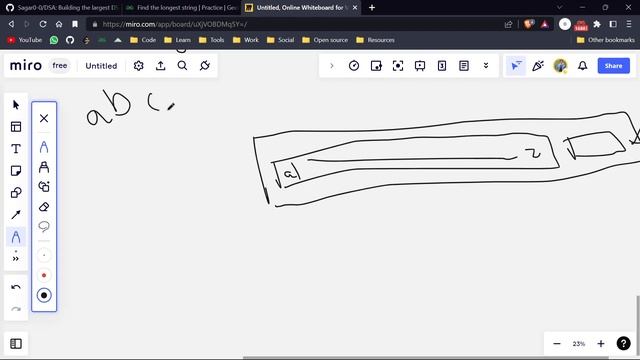Click the 23% zoom level
The width and height of the screenshot is (640, 360).
(579, 344)
